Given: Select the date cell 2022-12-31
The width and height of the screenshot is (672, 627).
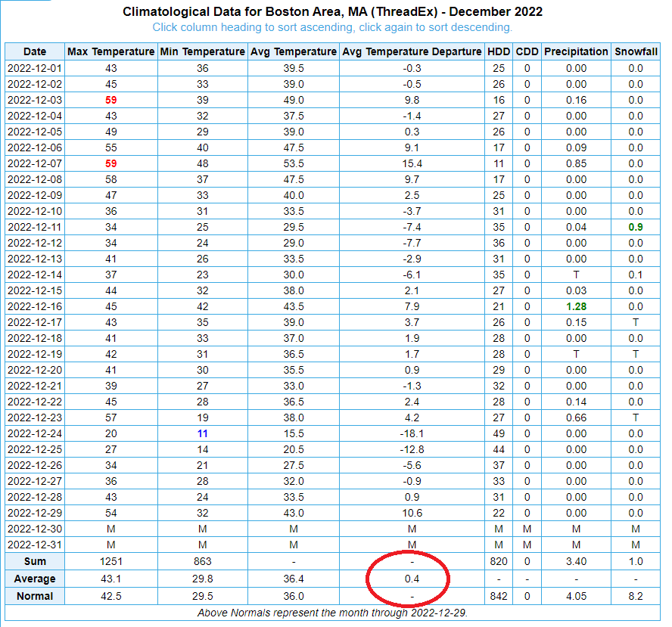Looking at the screenshot, I should point(35,545).
